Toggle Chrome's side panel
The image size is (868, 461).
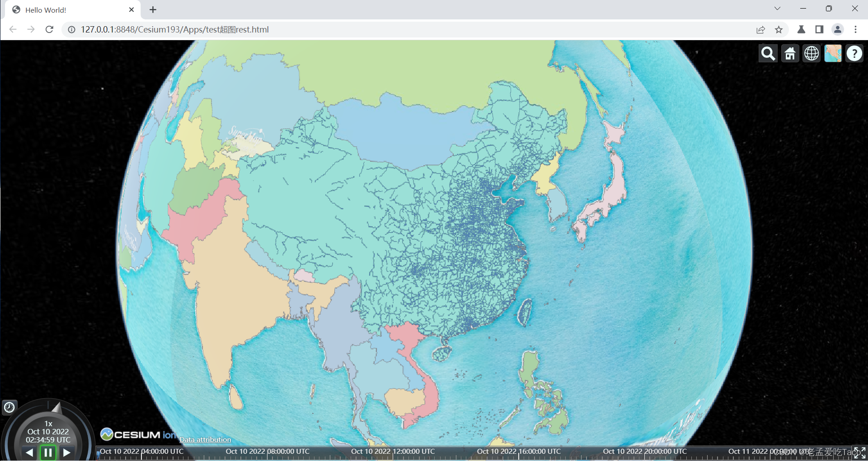point(819,29)
